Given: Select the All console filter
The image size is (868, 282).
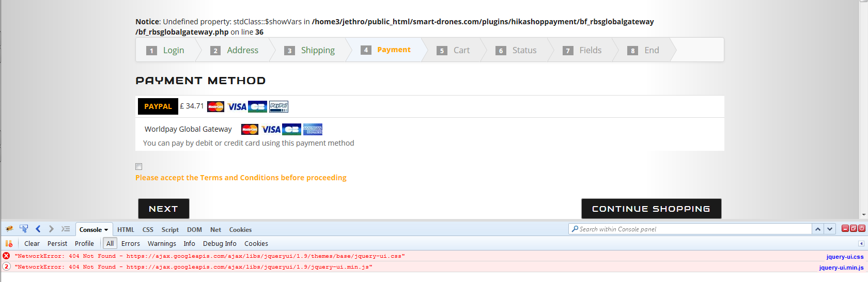Looking at the screenshot, I should tap(110, 243).
